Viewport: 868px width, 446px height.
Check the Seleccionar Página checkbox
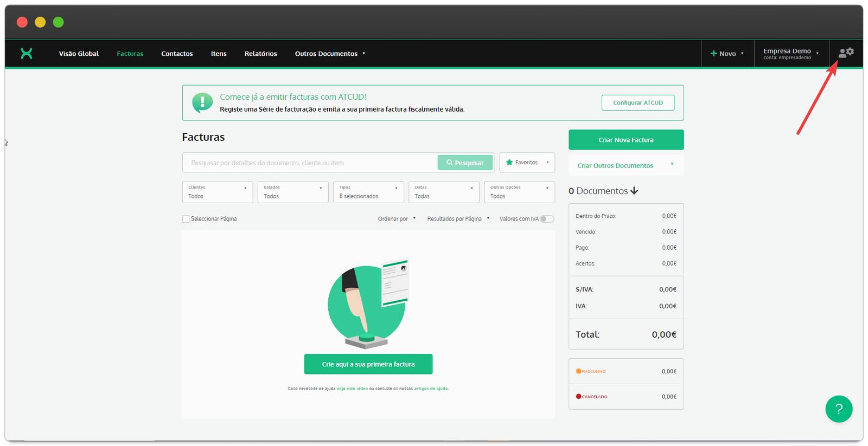pyautogui.click(x=186, y=219)
